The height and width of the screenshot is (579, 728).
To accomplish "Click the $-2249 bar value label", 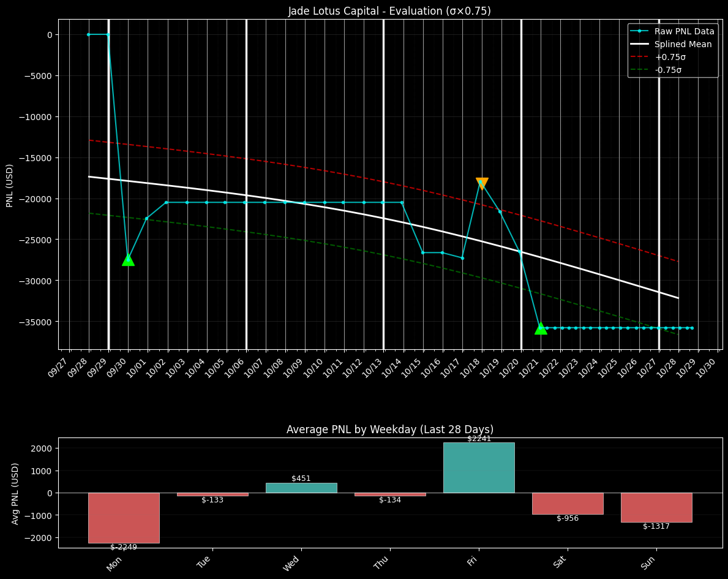I will tap(124, 547).
